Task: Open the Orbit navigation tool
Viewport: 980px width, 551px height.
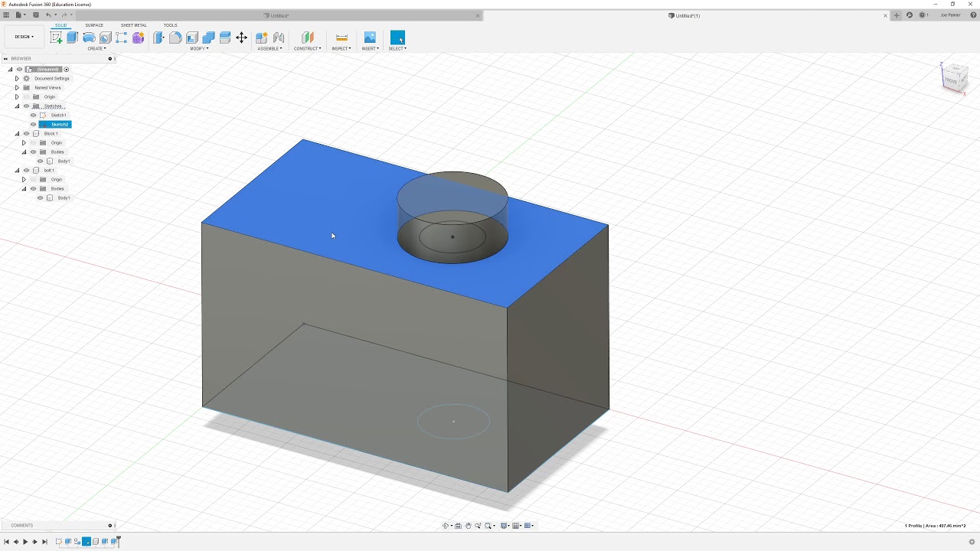Action: coord(446,526)
